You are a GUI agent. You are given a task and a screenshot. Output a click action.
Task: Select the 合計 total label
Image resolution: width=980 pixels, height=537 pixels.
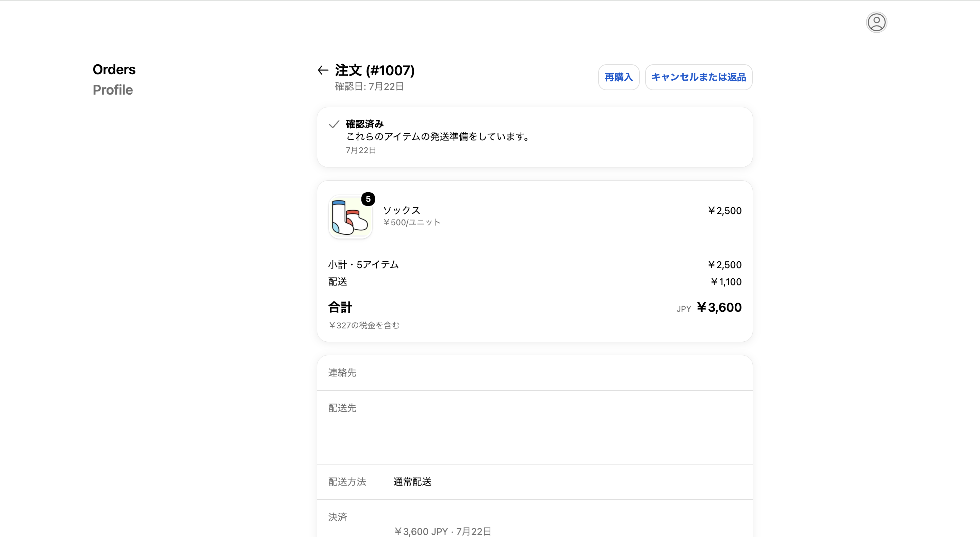[x=340, y=307]
